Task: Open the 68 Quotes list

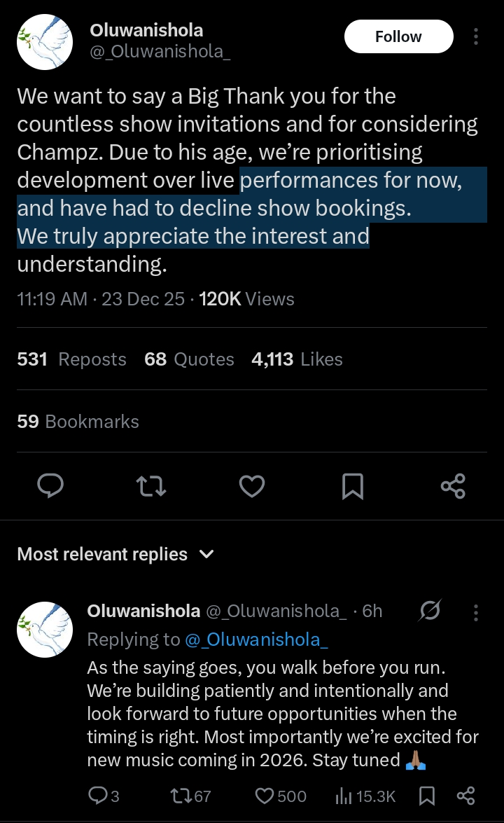Action: coord(189,359)
